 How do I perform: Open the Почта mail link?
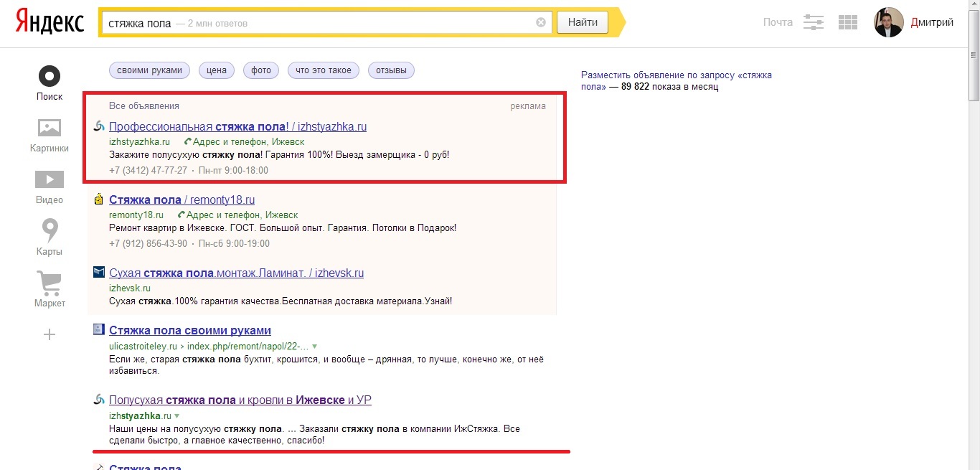[778, 22]
